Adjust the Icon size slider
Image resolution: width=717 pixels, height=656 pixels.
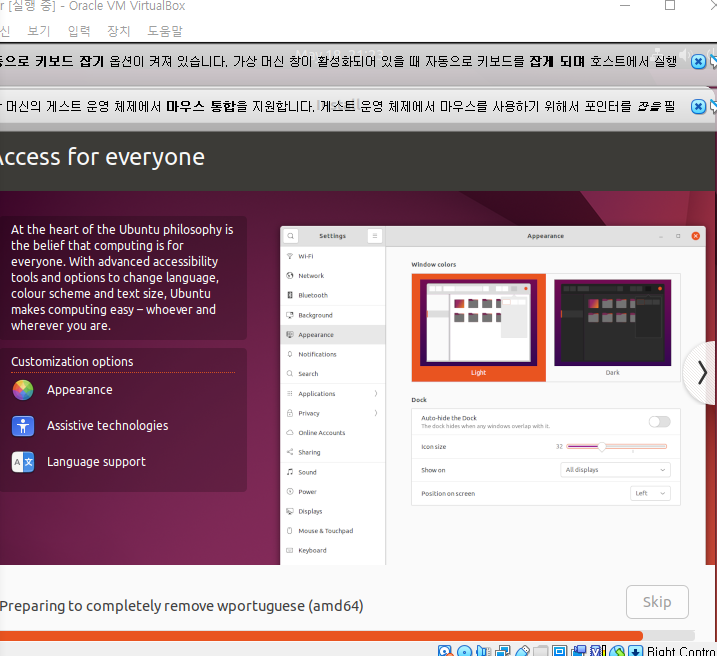(x=616, y=447)
